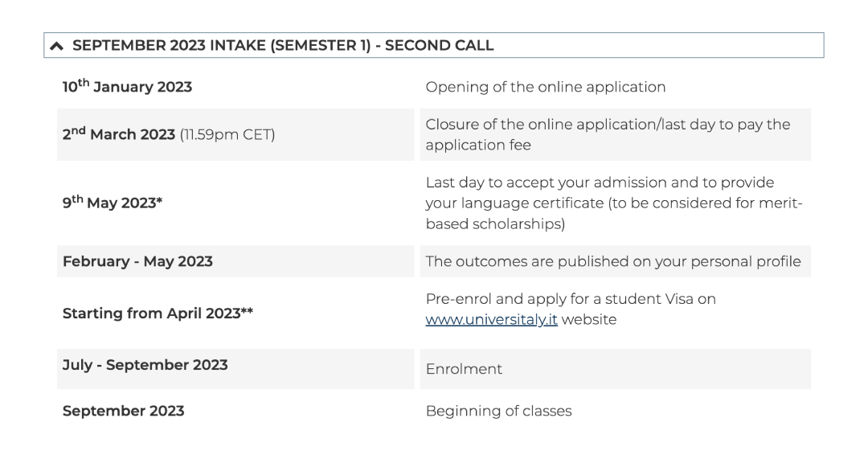
Task: Select the 'July - September 2023' cell
Action: (145, 365)
